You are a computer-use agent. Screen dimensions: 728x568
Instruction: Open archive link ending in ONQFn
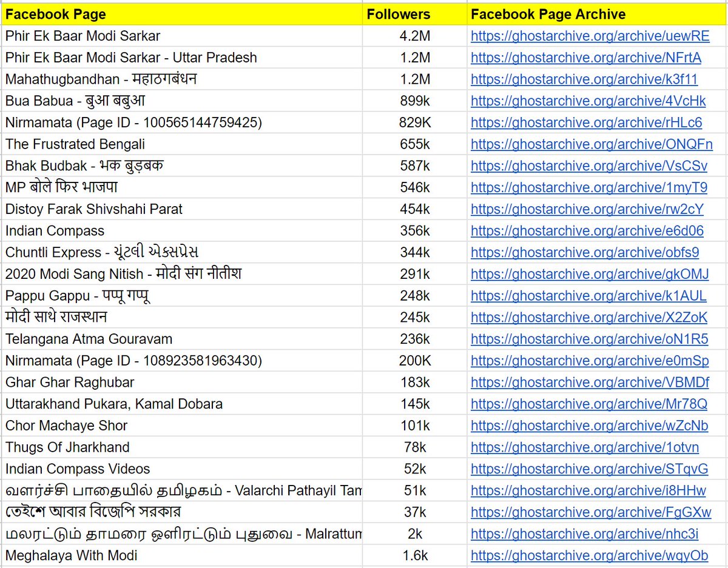(x=591, y=144)
